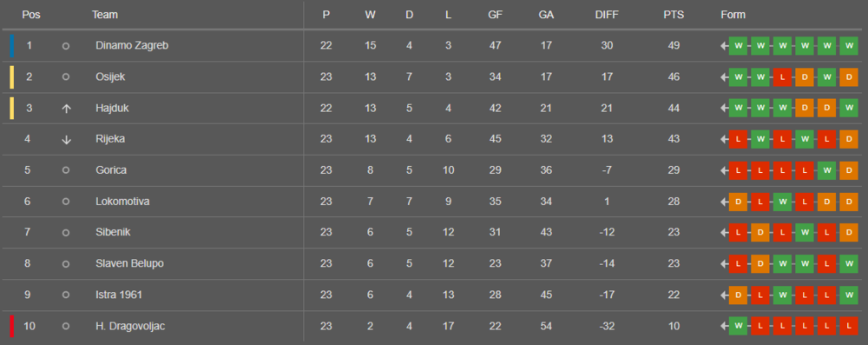Click Dinamo Zagreb's last green W form badge
The height and width of the screenshot is (345, 868).
[849, 46]
